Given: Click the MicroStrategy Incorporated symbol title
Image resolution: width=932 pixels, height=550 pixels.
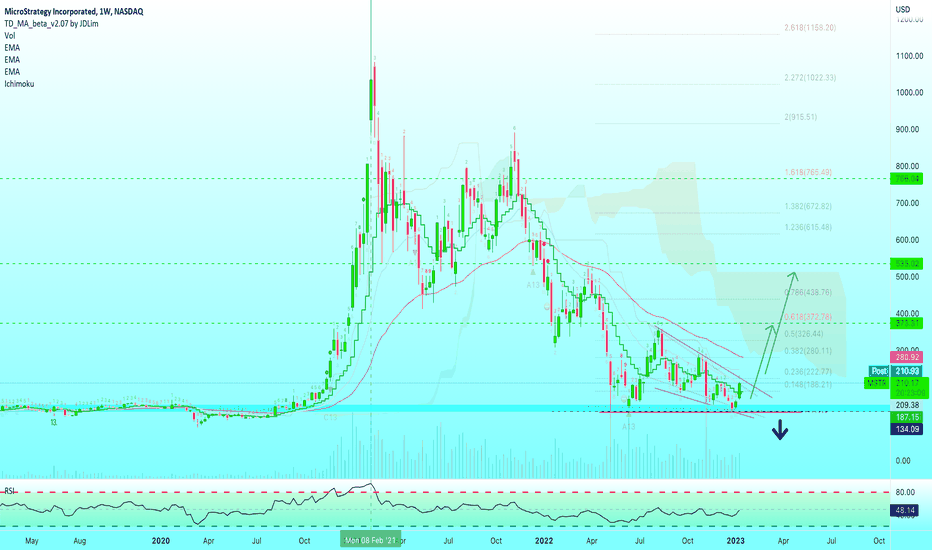Looking at the screenshot, I should pos(74,11).
